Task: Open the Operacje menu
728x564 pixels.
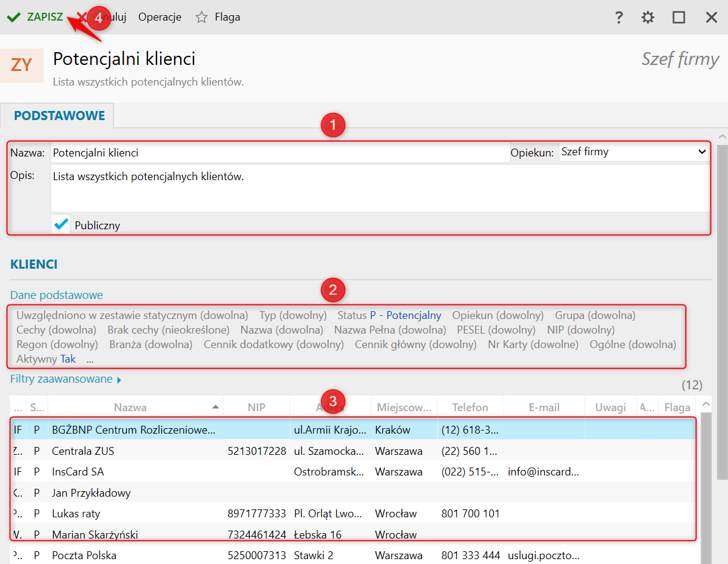Action: click(x=160, y=17)
